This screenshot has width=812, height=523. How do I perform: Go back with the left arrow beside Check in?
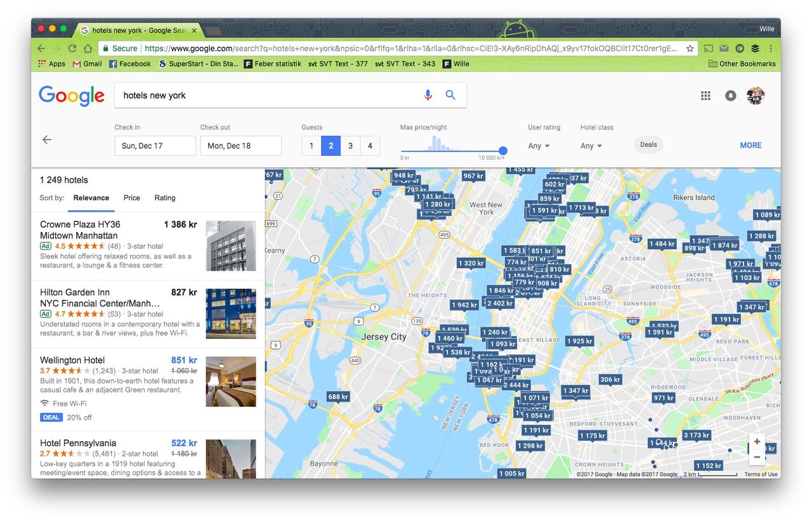(x=47, y=139)
